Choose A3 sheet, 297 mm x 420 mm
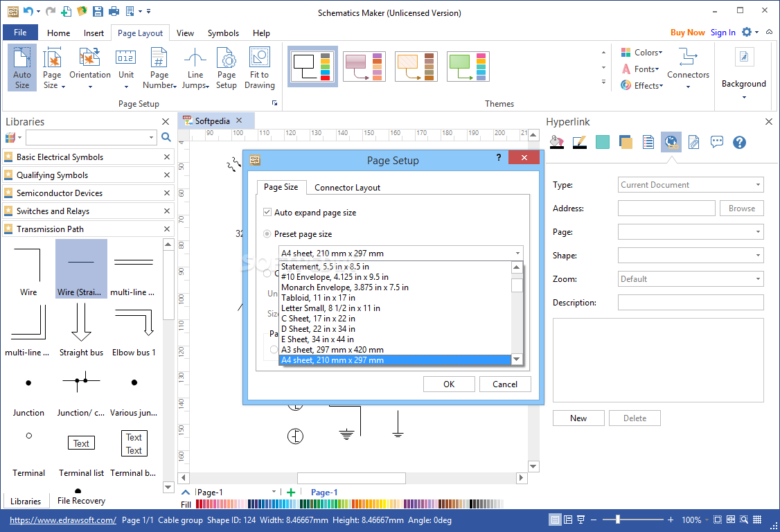The height and width of the screenshot is (532, 780). click(x=396, y=349)
